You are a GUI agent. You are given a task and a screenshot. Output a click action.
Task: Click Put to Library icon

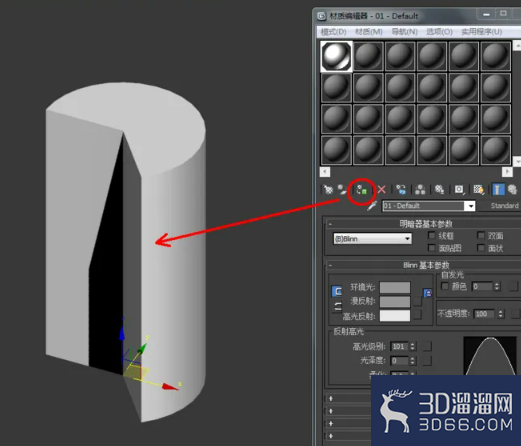point(439,190)
